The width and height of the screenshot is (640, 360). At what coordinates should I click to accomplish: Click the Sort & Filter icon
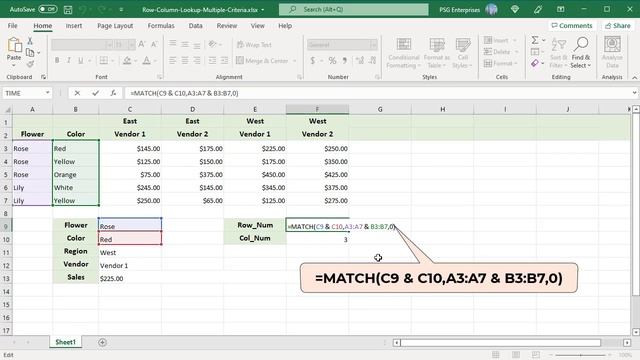558,44
